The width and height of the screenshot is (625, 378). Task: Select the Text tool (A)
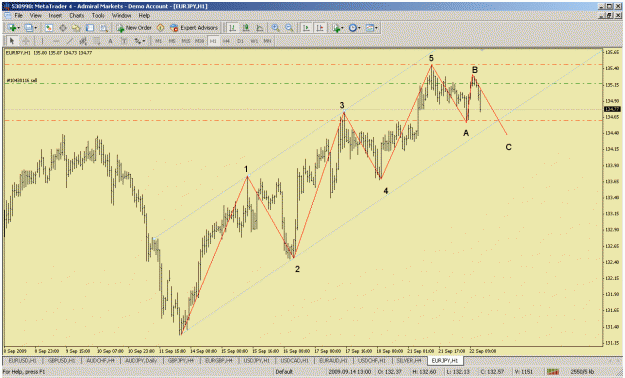pyautogui.click(x=110, y=41)
